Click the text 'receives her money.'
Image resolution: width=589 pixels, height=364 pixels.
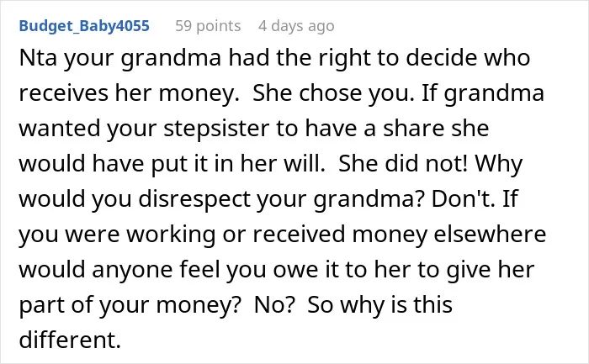coord(130,93)
